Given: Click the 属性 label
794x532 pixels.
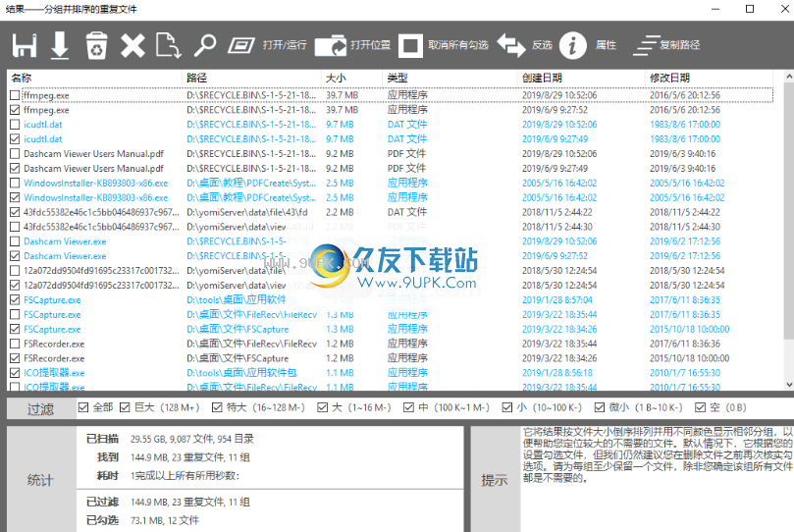Looking at the screenshot, I should pyautogui.click(x=606, y=45).
